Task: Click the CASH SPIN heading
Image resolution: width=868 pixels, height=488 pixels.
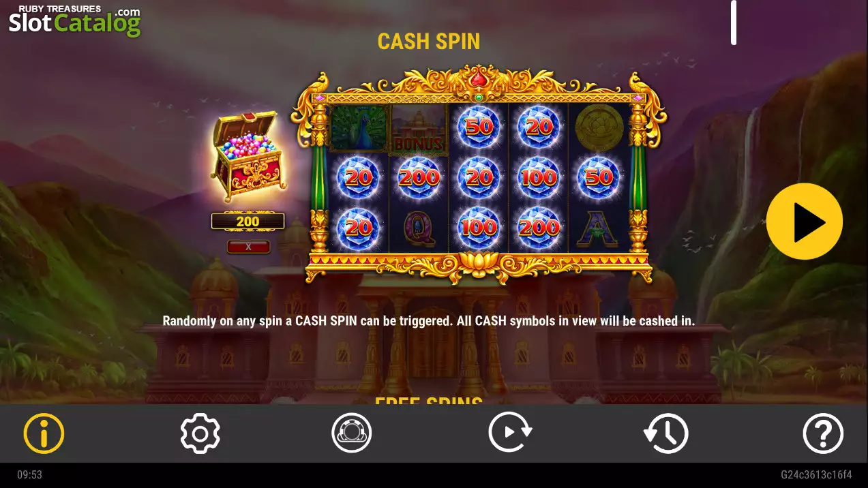Action: (x=429, y=42)
